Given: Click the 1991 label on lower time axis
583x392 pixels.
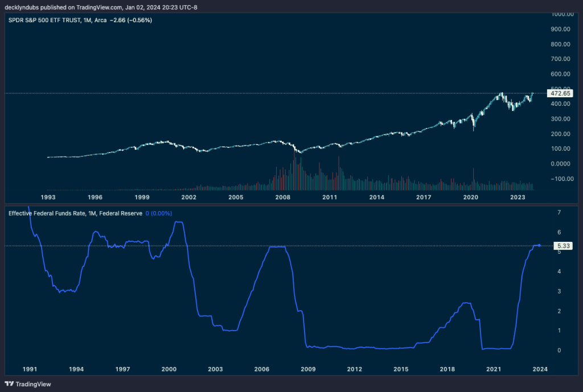Looking at the screenshot, I should [x=30, y=369].
